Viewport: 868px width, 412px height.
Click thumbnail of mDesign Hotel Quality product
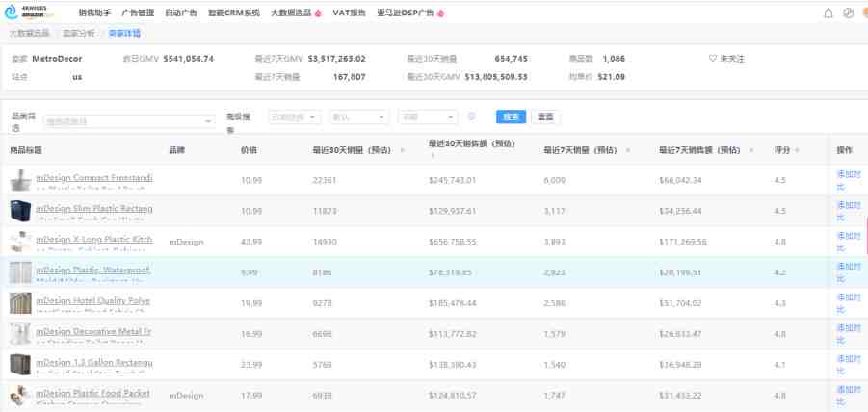pos(20,303)
